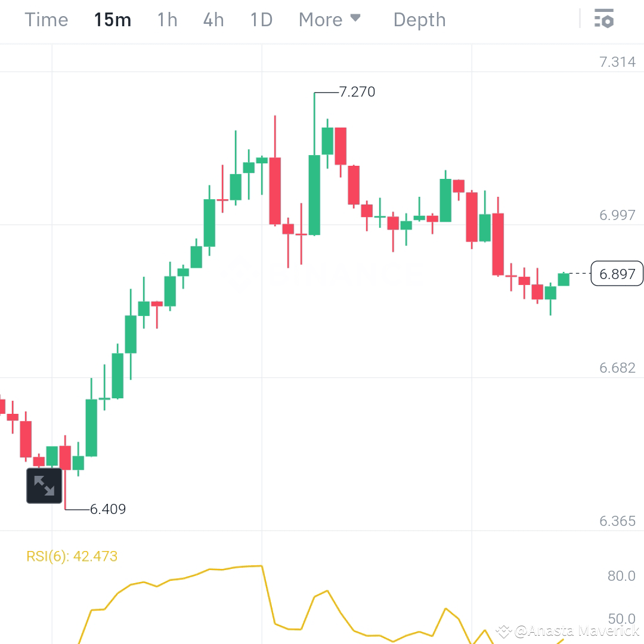644x644 pixels.
Task: Tap the fullscreen expand icon on the chart
Action: (x=44, y=485)
